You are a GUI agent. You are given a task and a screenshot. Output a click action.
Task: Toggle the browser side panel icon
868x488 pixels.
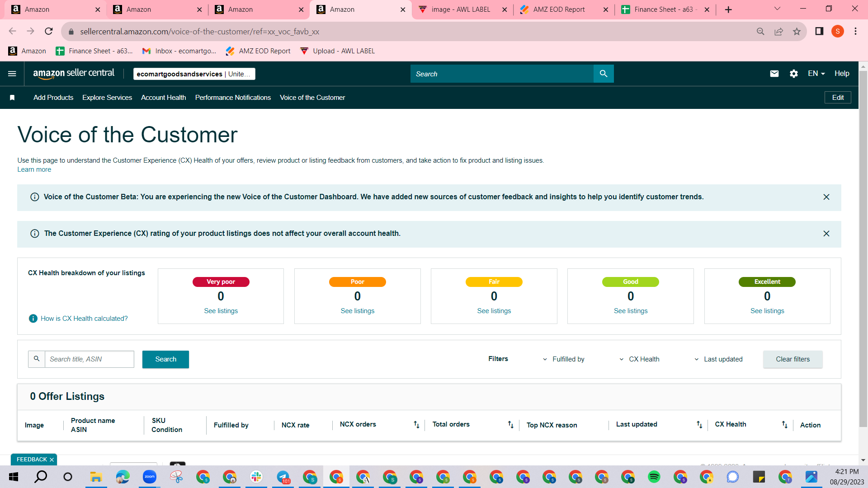819,31
